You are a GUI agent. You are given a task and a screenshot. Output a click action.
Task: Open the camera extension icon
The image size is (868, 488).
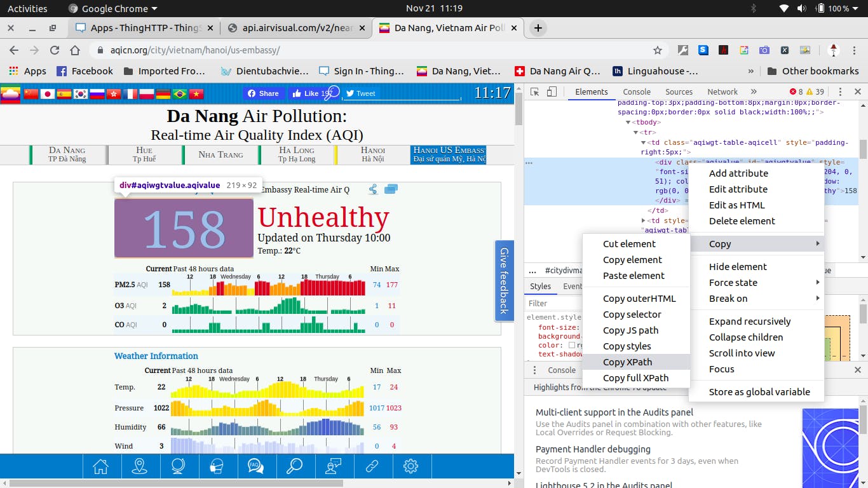[x=764, y=50]
